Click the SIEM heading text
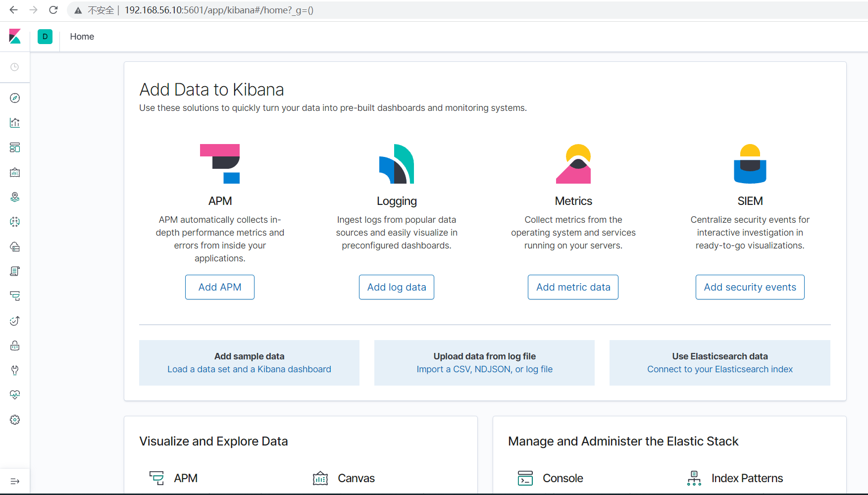 [x=750, y=201]
